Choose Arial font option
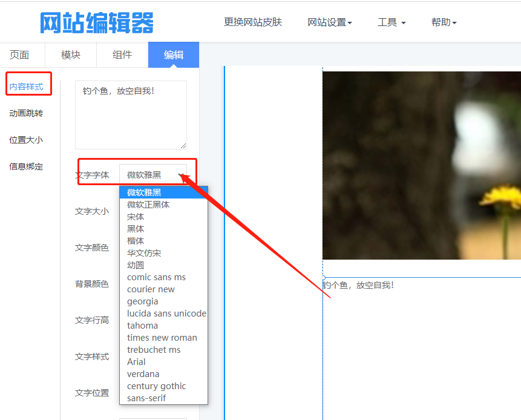Screen dimensions: 521x420 coord(163,362)
